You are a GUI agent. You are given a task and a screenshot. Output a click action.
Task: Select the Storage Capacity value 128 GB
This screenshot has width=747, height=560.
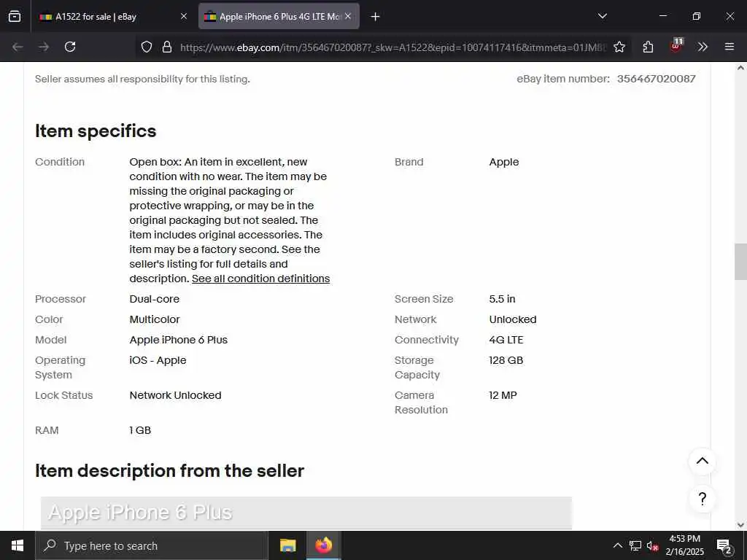(506, 360)
